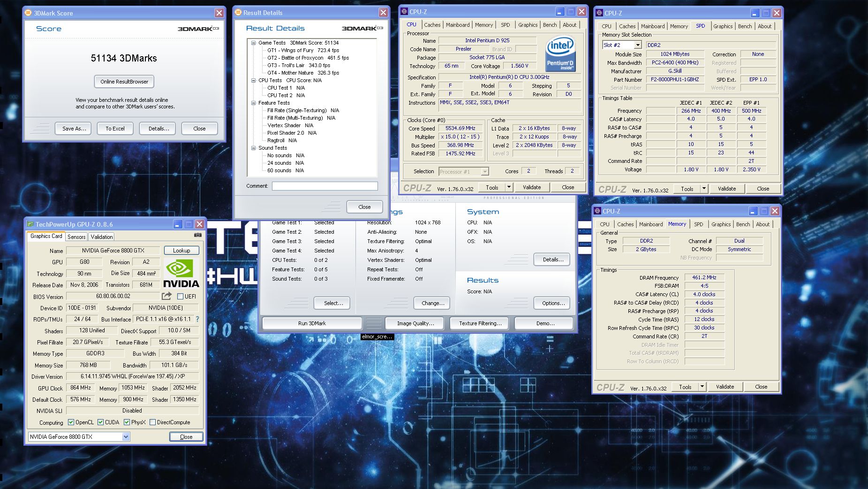This screenshot has width=868, height=489.
Task: Click the Online ResultBrowser button
Action: pyautogui.click(x=124, y=82)
